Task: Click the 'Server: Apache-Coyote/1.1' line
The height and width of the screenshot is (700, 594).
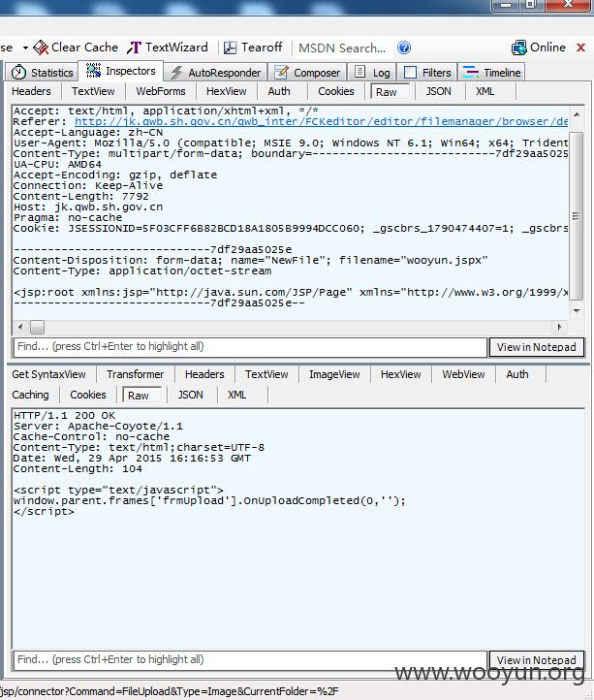Action: (x=98, y=426)
